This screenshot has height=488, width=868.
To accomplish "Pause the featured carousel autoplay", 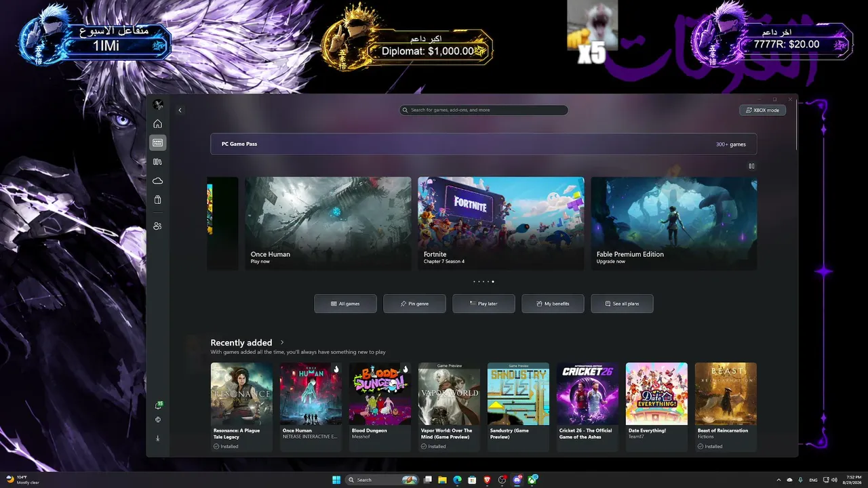I will point(751,166).
